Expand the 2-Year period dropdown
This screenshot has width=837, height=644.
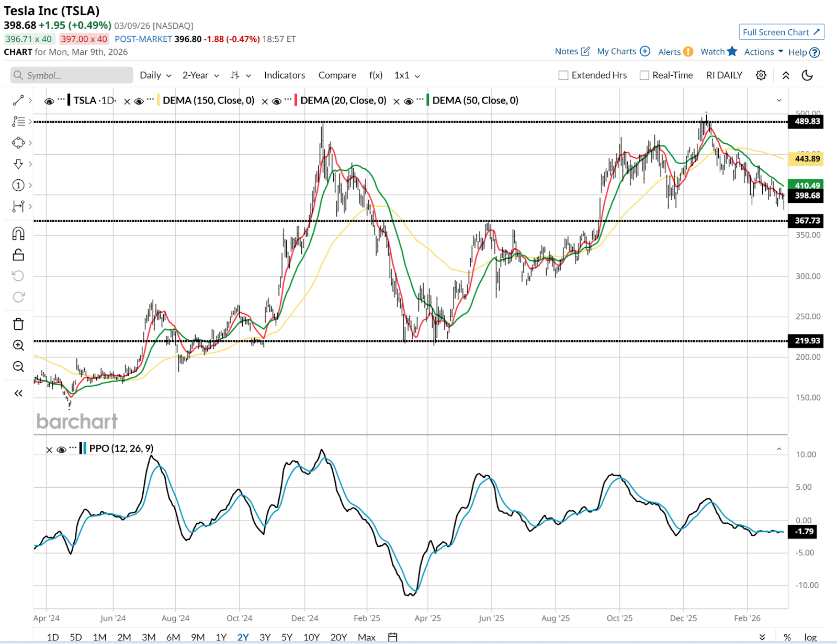click(200, 75)
